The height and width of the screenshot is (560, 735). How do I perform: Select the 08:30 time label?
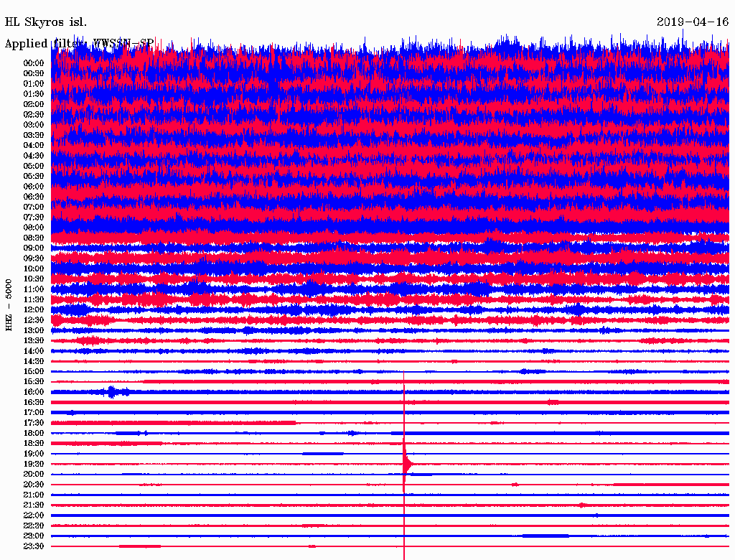(x=34, y=238)
